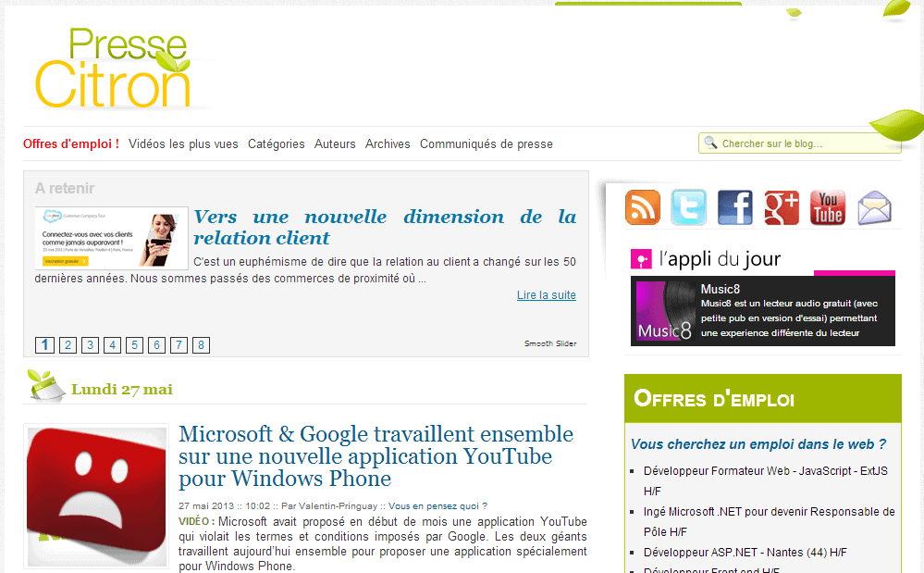The width and height of the screenshot is (924, 573).
Task: Click the '27 mai 2013 :: 10:02' post date
Action: click(224, 505)
